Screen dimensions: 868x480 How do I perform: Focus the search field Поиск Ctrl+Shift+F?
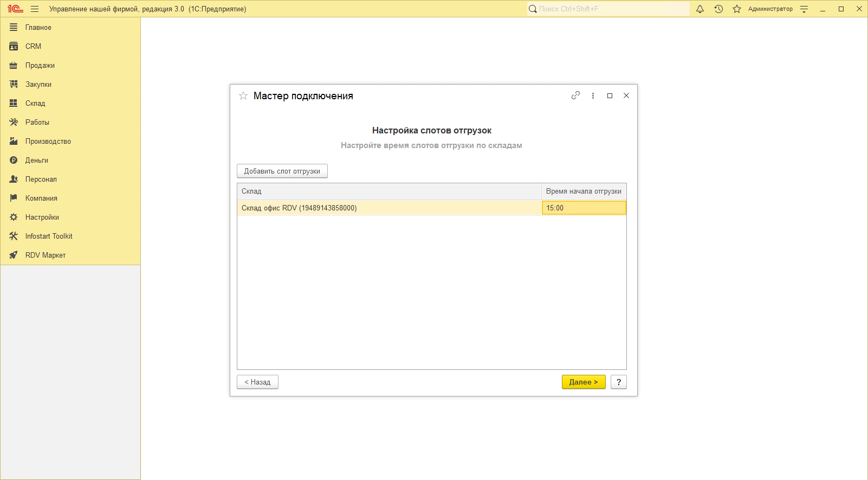608,9
